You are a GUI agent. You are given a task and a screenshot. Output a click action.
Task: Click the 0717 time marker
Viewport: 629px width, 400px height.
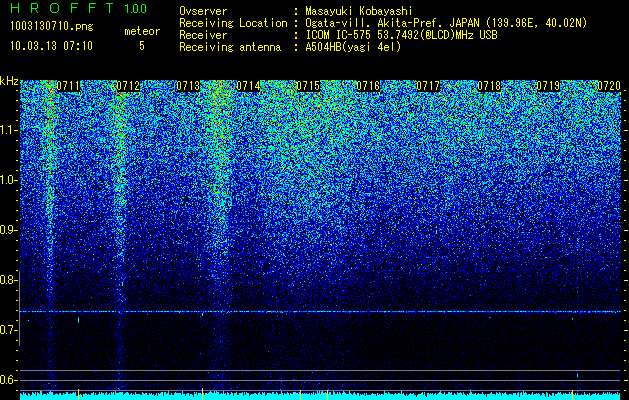pyautogui.click(x=428, y=86)
